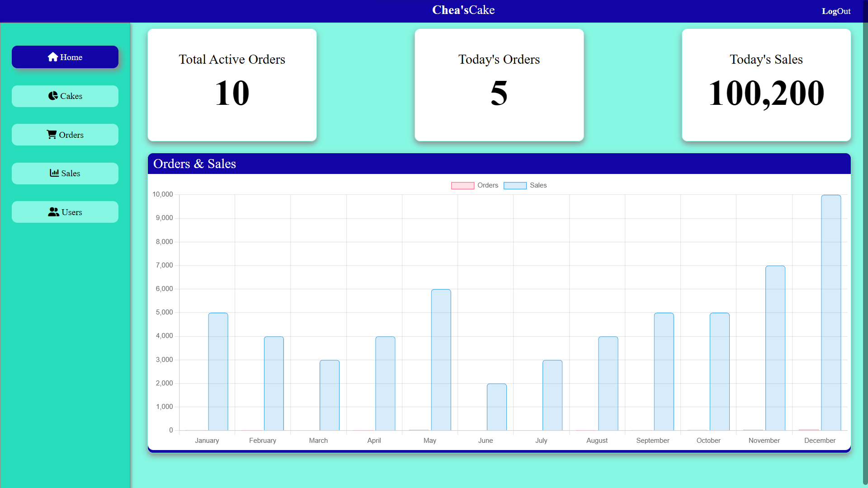Viewport: 868px width, 488px height.
Task: Click the Sales legend label text
Action: 538,185
